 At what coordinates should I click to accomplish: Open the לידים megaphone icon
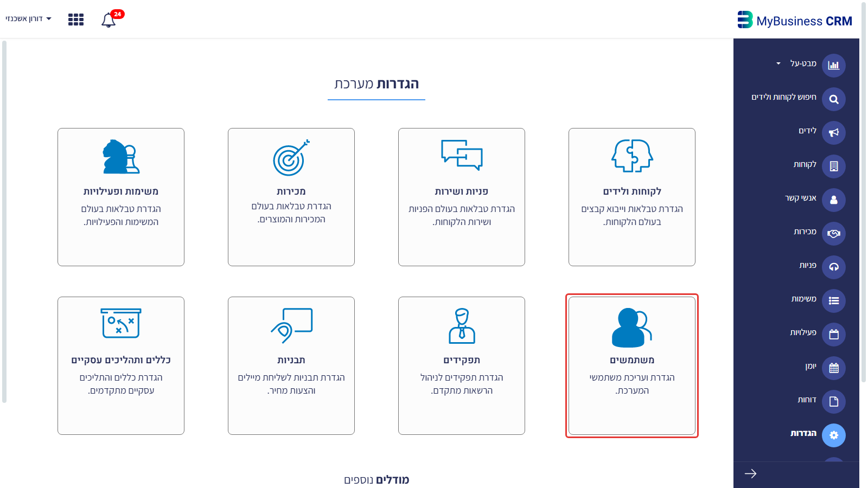(834, 133)
